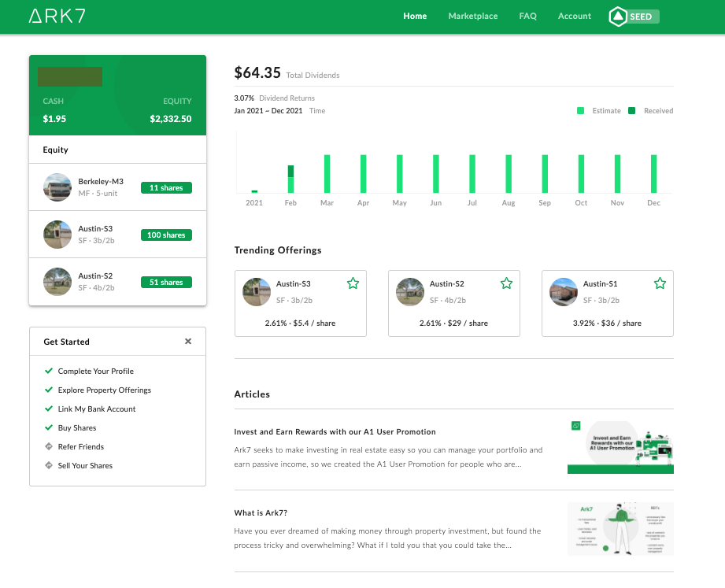This screenshot has width=725, height=588.
Task: Close the Get Started panel
Action: point(188,341)
